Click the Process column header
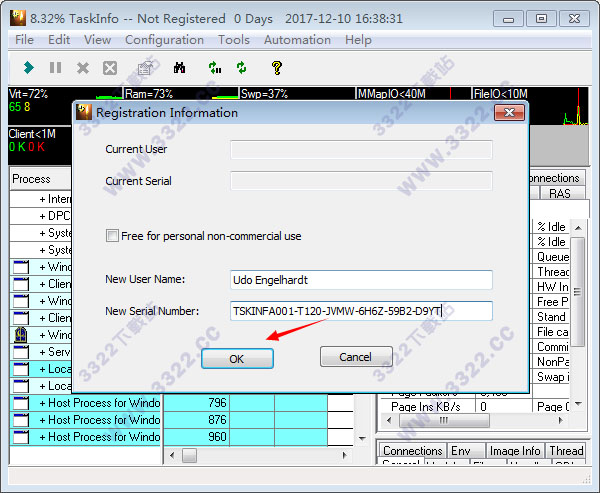 click(x=40, y=179)
